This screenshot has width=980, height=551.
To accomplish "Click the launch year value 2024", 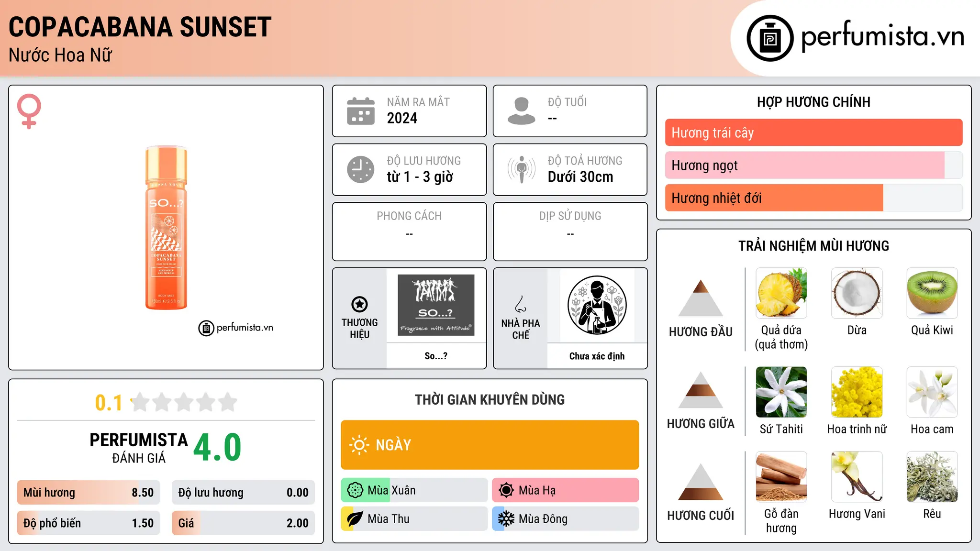I will coord(402,118).
